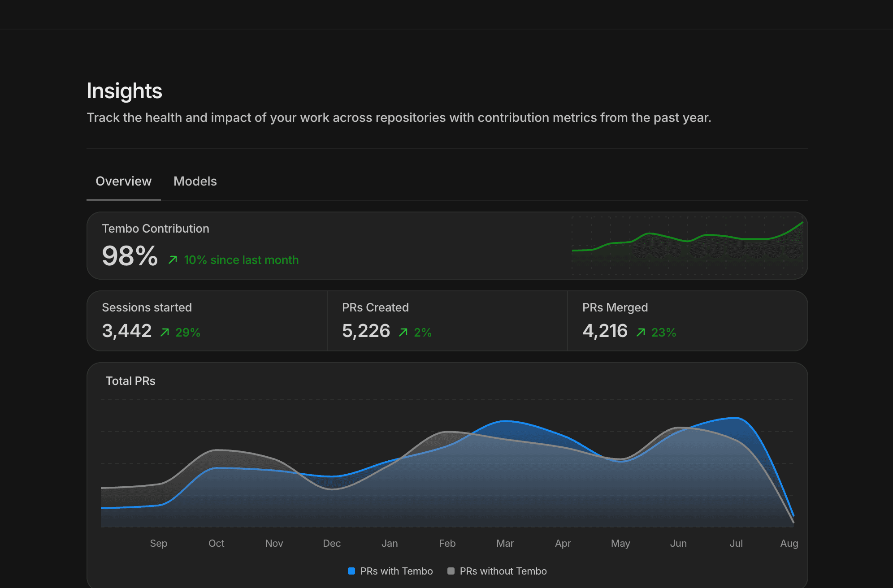Click the Sessions started label
The image size is (893, 588).
147,307
